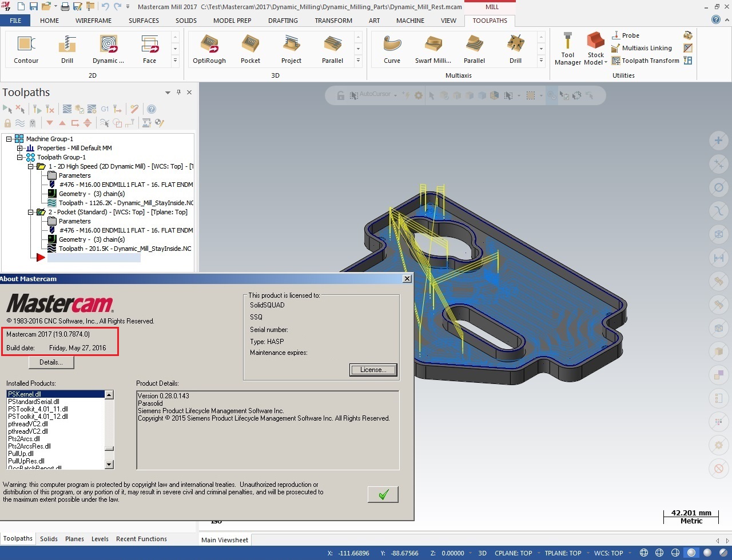Open the Stock Model dropdown
The image size is (732, 560).
click(x=596, y=49)
